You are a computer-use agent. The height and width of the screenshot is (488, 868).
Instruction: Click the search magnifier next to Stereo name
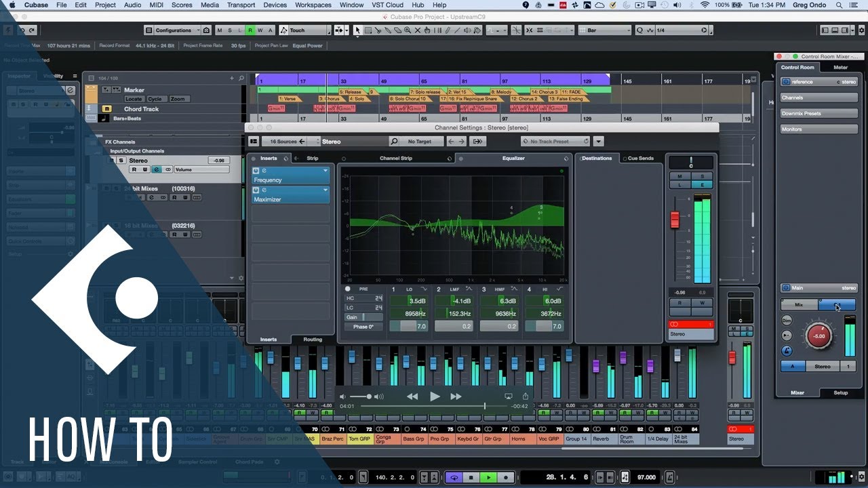[395, 142]
